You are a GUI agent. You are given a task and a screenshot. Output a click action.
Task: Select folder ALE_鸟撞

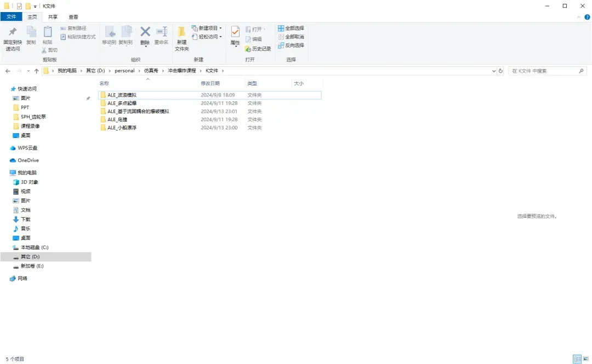209,120
